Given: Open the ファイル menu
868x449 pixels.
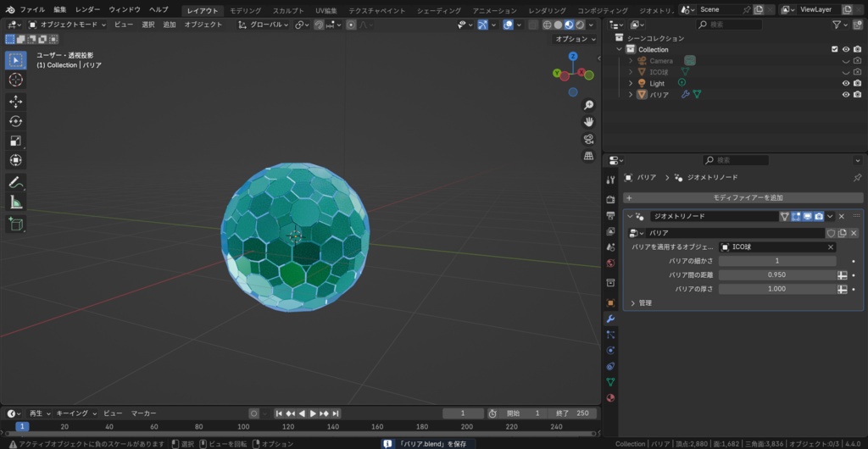Looking at the screenshot, I should (33, 10).
